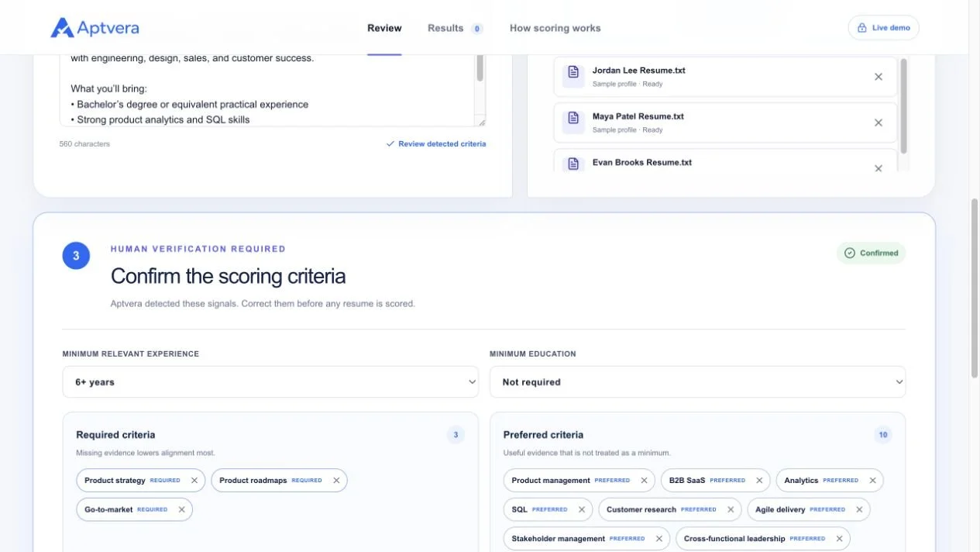Click inside the job description text area

tap(268, 89)
